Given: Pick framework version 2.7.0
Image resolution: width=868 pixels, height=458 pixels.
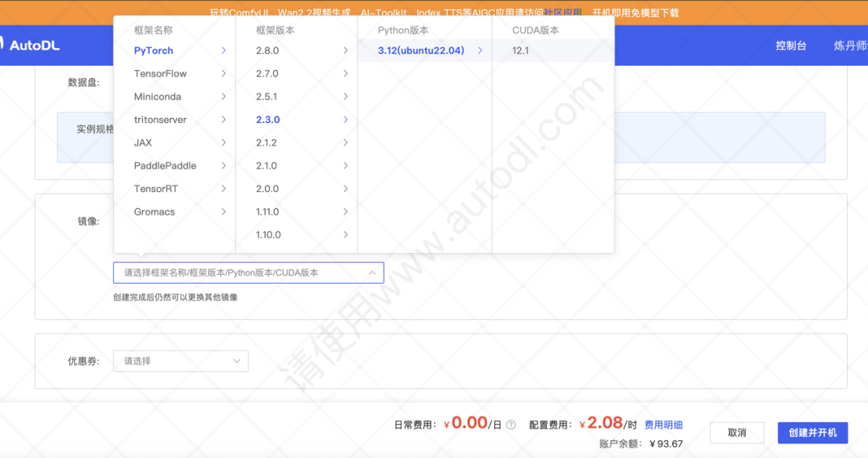Looking at the screenshot, I should point(268,74).
